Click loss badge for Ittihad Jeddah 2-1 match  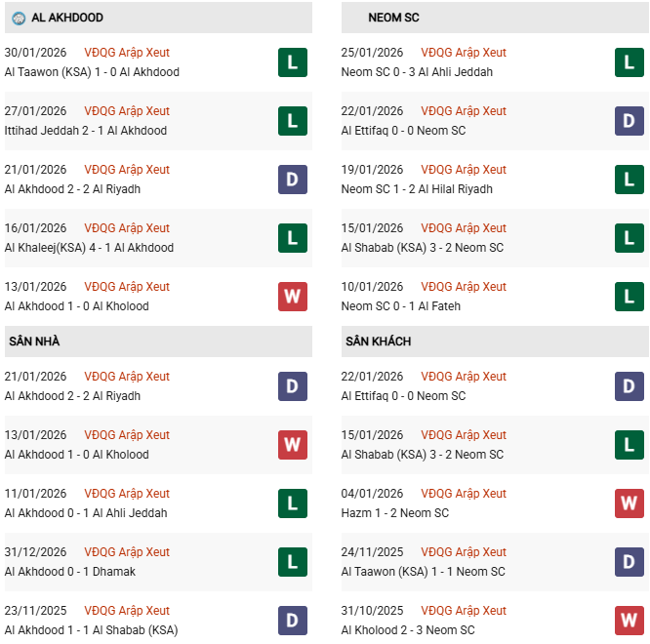point(292,121)
